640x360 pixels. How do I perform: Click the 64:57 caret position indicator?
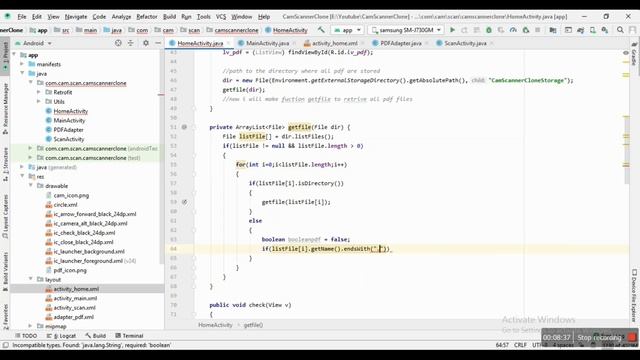pyautogui.click(x=502, y=345)
